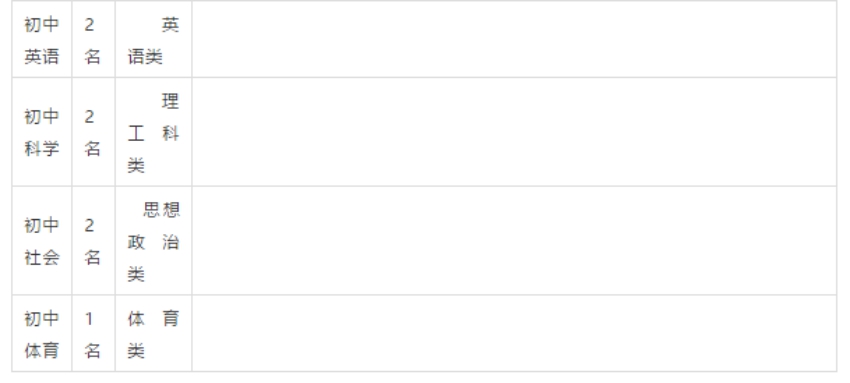Click the 工科 text line
The height and width of the screenshot is (383, 850).
pyautogui.click(x=153, y=133)
